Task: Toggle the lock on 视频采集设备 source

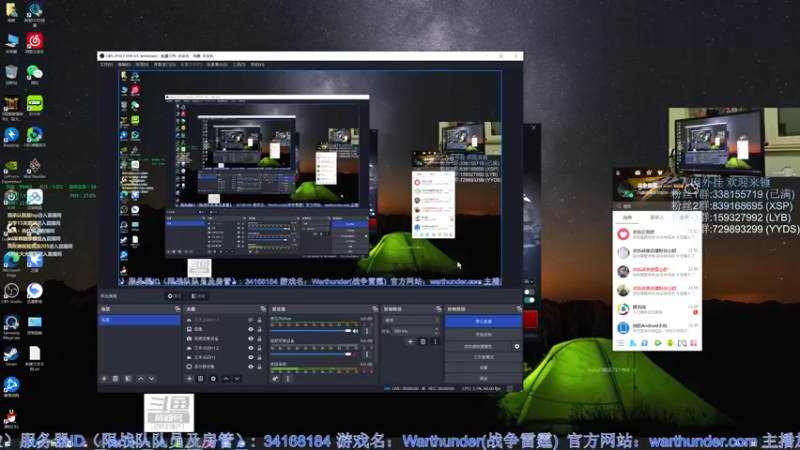Action: [x=259, y=338]
